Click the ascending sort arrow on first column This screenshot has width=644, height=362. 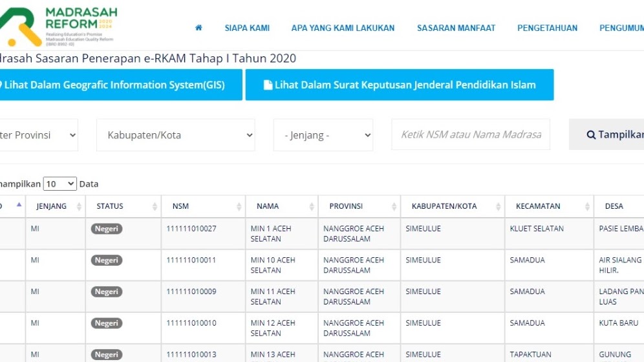click(19, 204)
